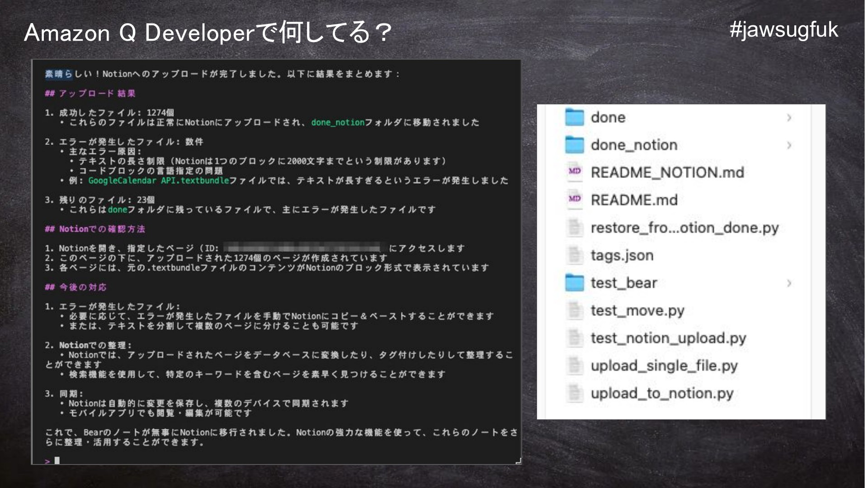Viewport: 868px width, 488px height.
Task: Click the upload_to_notion.py file icon
Action: pos(575,393)
